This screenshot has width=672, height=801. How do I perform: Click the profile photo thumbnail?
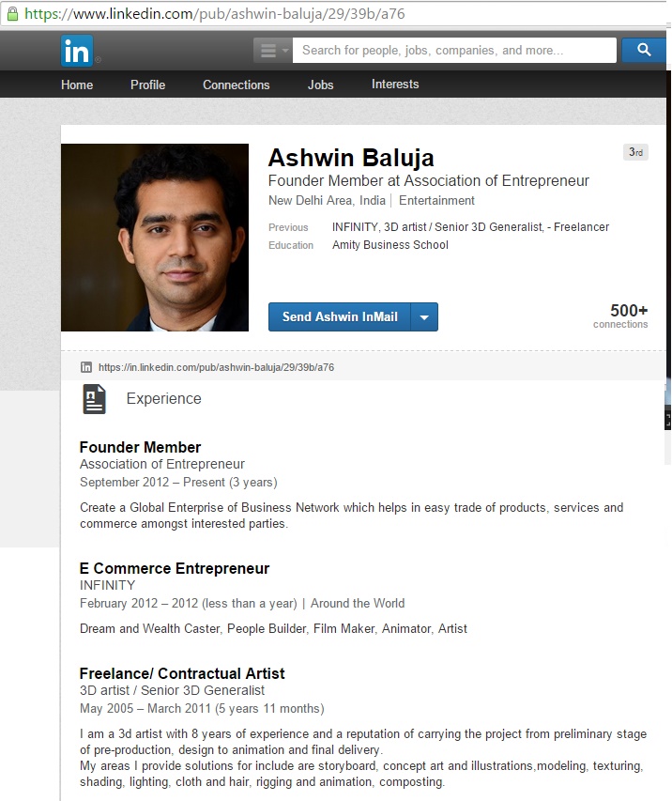[155, 238]
